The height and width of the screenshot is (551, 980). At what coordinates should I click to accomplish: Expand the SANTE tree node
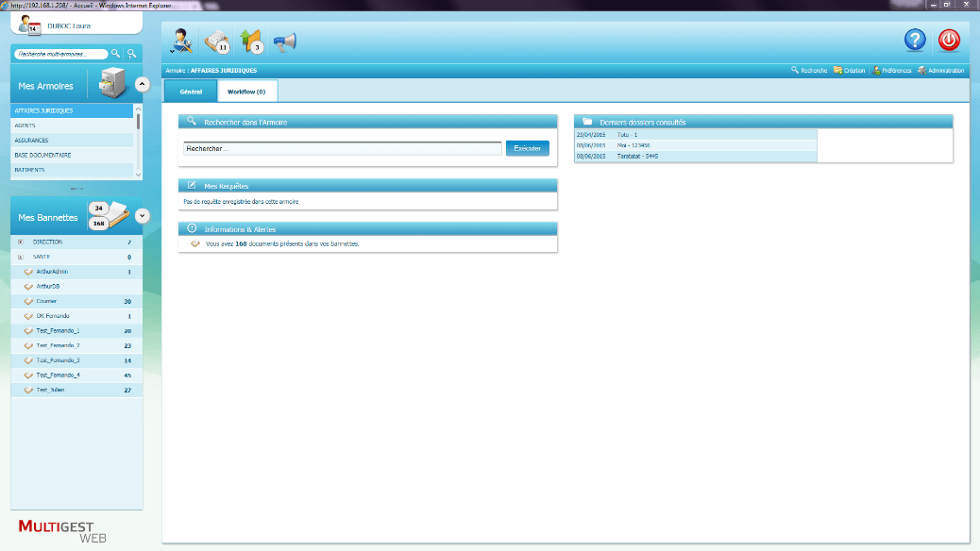[x=20, y=257]
